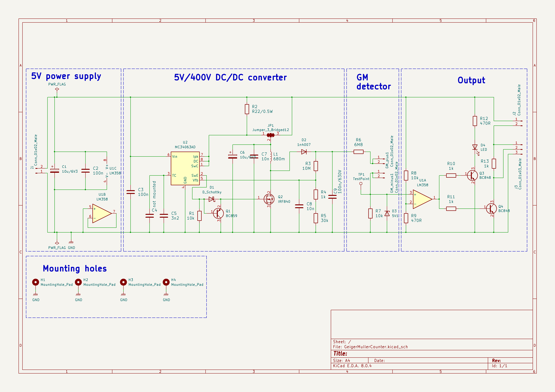This screenshot has width=555, height=392.
Task: Click the C5 3n2 capacitor
Action: (164, 216)
